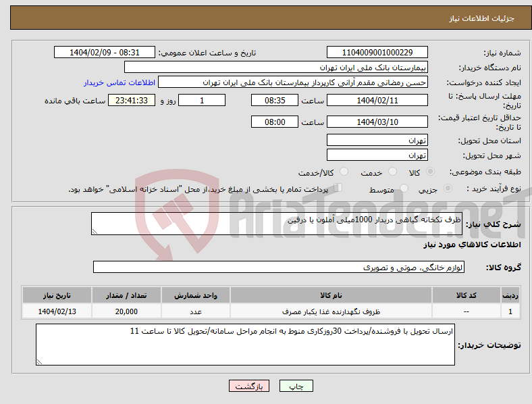The width and height of the screenshot is (532, 404).
Task: Click the توضیحات خریدار text area
Action: click(245, 345)
